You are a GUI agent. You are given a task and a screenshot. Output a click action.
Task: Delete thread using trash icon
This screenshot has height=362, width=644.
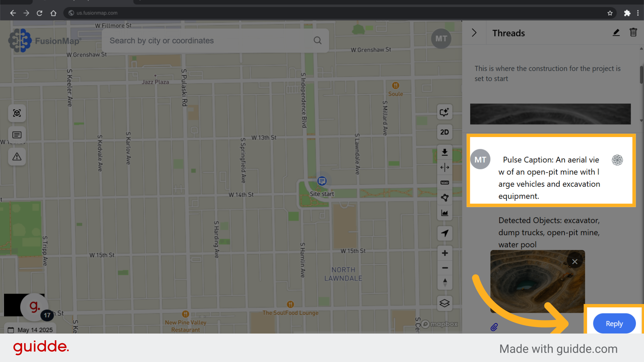point(633,33)
